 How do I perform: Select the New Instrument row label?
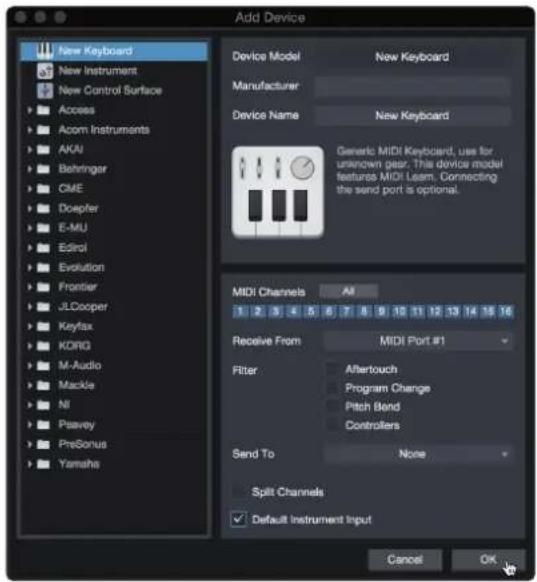click(x=98, y=71)
